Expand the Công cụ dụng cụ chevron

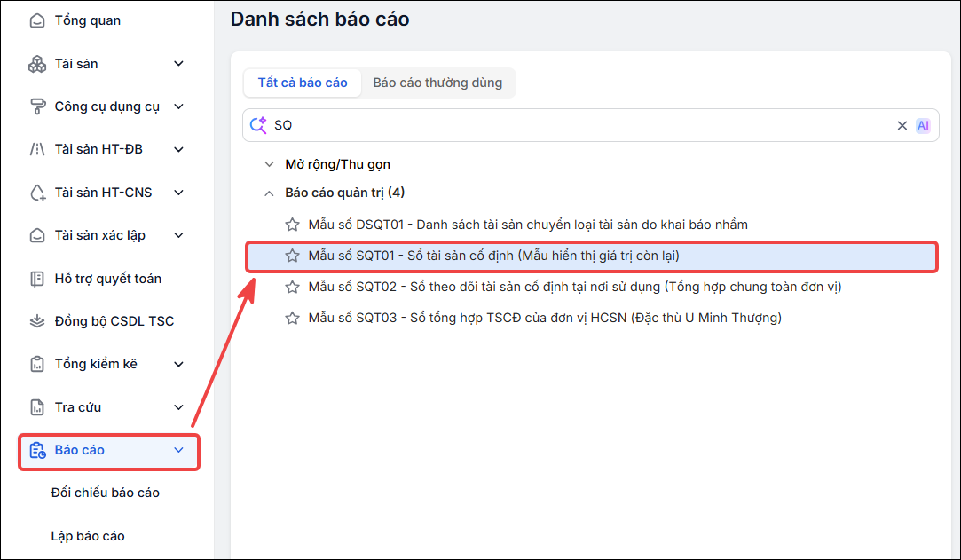pos(178,106)
